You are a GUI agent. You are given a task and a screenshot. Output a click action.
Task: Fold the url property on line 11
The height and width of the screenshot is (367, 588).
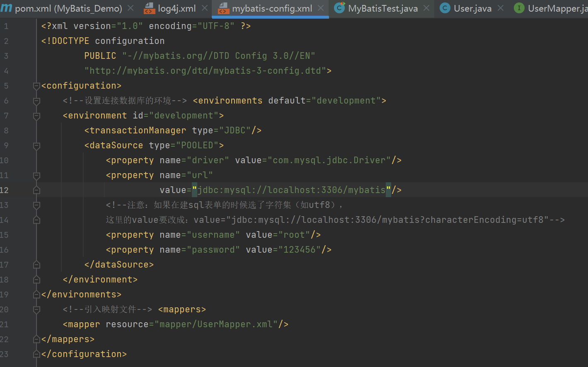coord(36,175)
